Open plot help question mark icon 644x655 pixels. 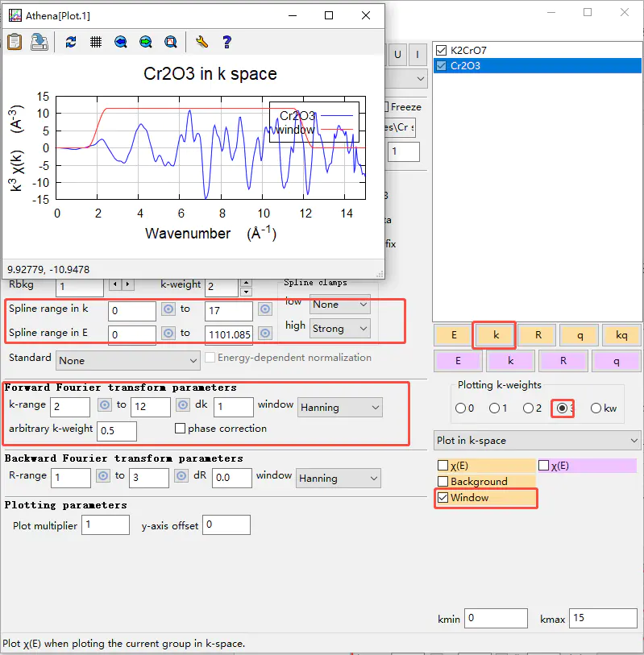click(x=227, y=42)
